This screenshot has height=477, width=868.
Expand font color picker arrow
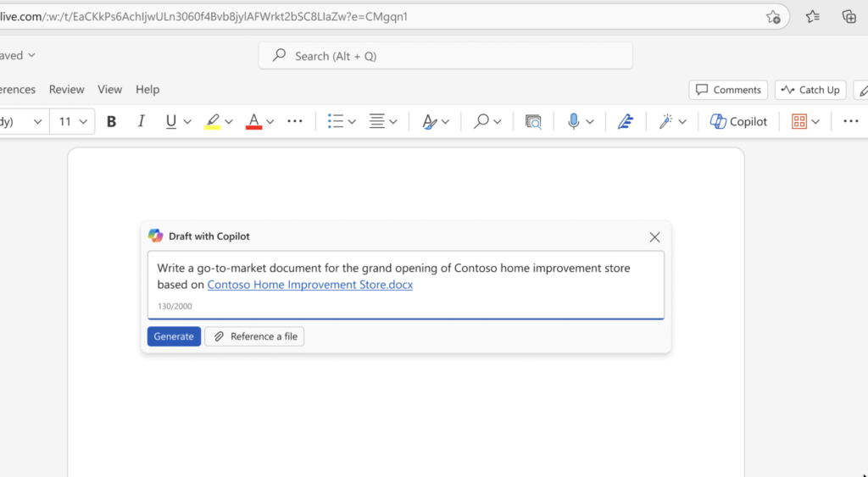click(270, 122)
